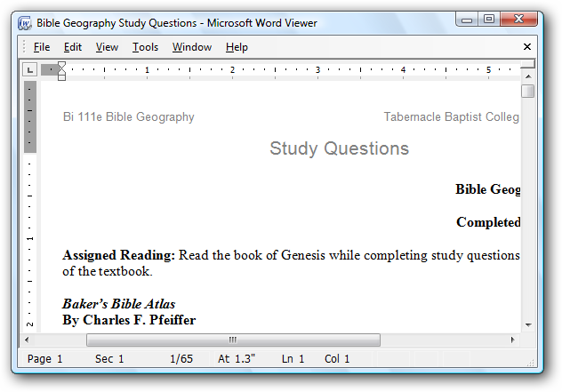Click the 'Completed' bold text
The height and width of the screenshot is (392, 562).
(x=488, y=222)
